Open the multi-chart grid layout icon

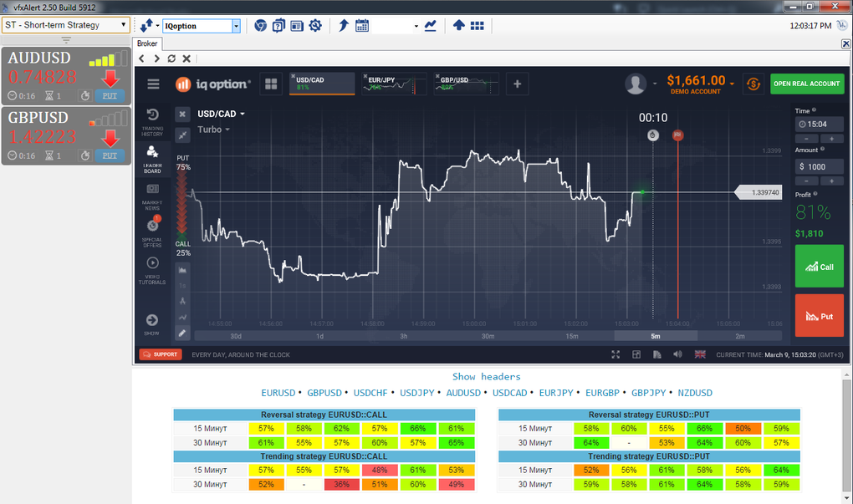pos(271,84)
